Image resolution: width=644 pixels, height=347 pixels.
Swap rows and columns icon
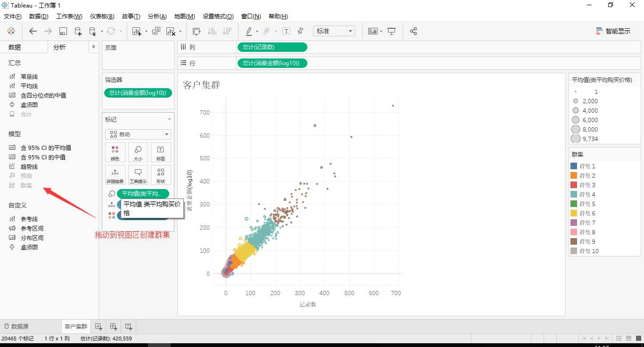coord(197,31)
